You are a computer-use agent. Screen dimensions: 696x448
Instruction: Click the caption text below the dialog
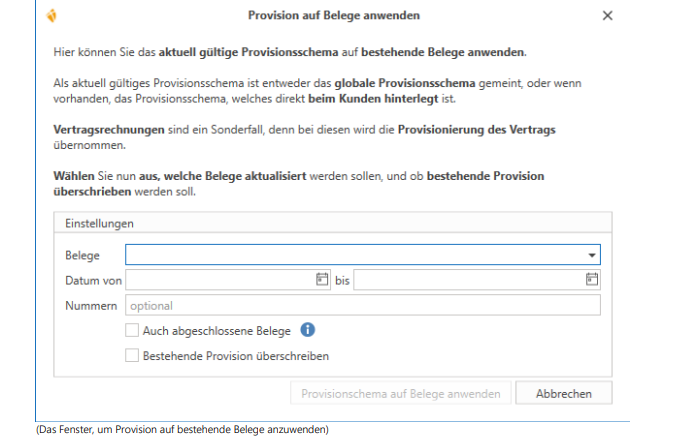(x=181, y=430)
